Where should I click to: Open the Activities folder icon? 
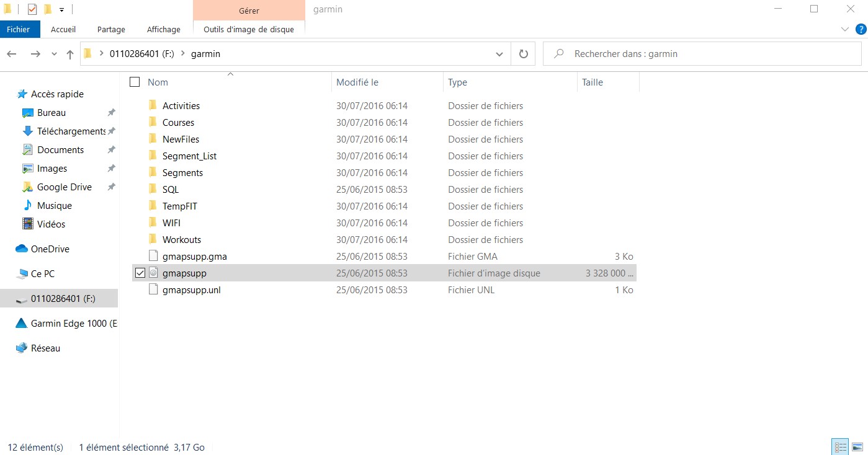(x=153, y=105)
